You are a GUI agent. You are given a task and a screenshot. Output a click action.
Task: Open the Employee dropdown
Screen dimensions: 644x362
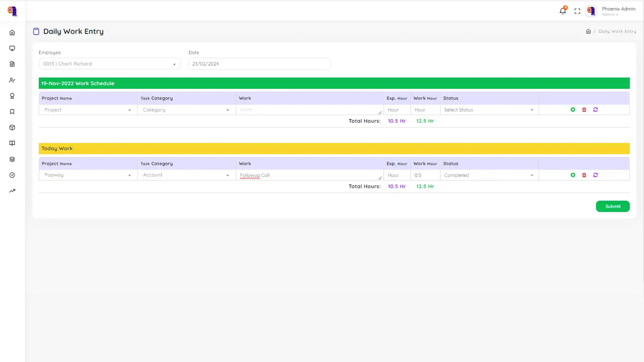110,64
